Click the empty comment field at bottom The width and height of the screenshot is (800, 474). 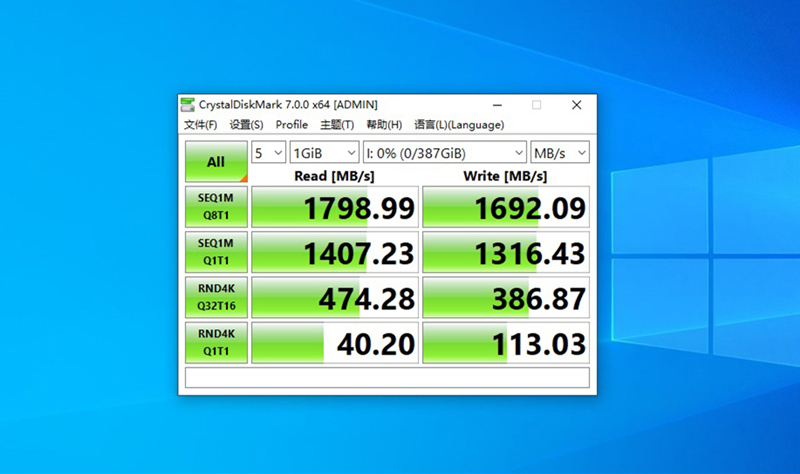pos(387,378)
